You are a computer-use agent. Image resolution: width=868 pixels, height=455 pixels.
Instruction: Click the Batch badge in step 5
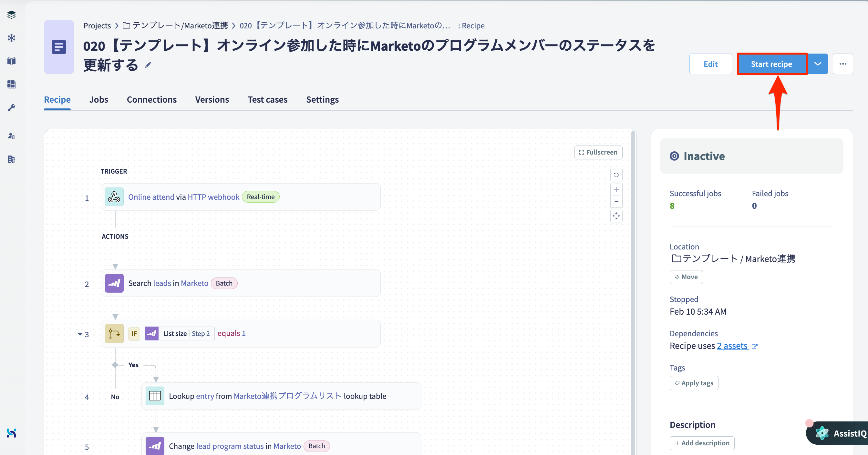(317, 446)
